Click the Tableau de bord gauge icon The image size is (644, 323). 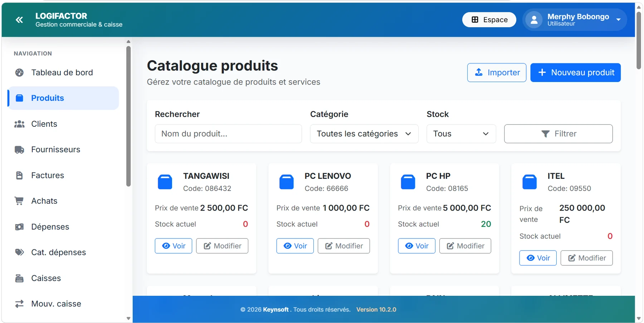19,73
